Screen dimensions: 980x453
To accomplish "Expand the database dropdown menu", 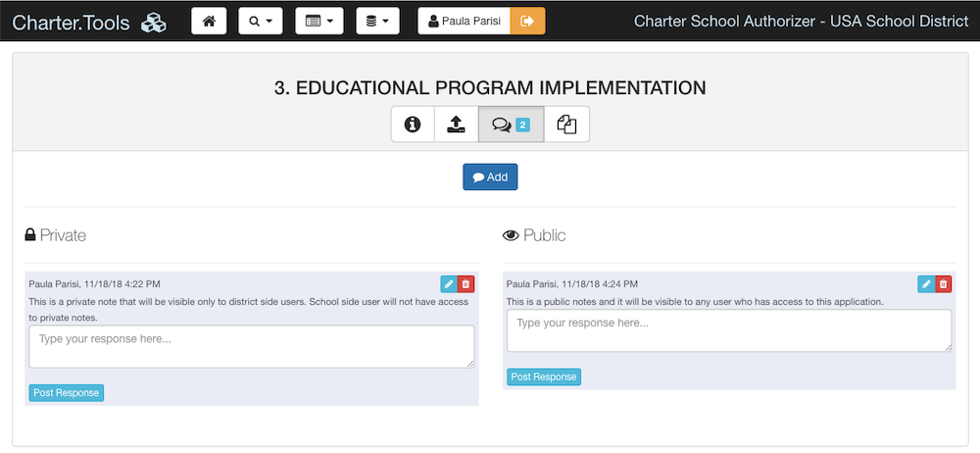I will click(x=377, y=22).
